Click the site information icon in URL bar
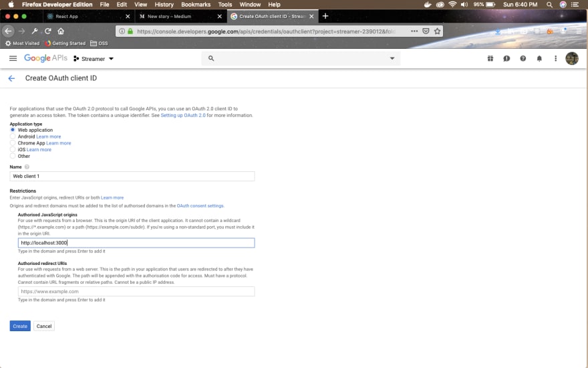This screenshot has height=368, width=588. [x=122, y=31]
